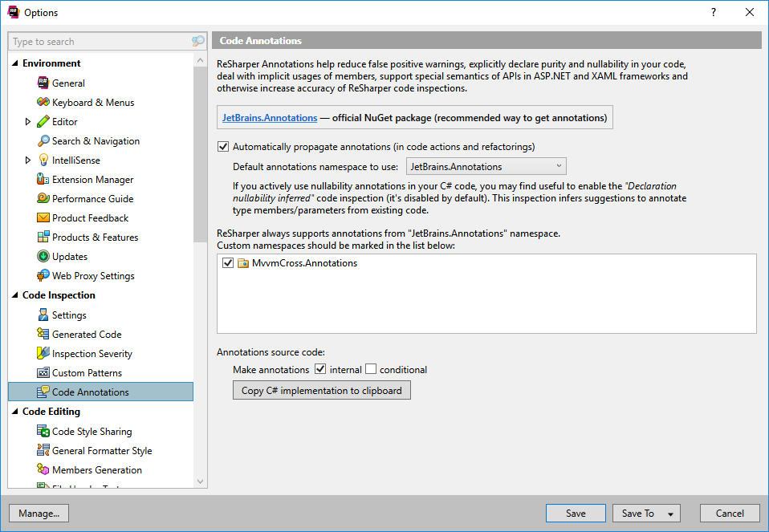Open the Save To dropdown arrow

coord(670,514)
